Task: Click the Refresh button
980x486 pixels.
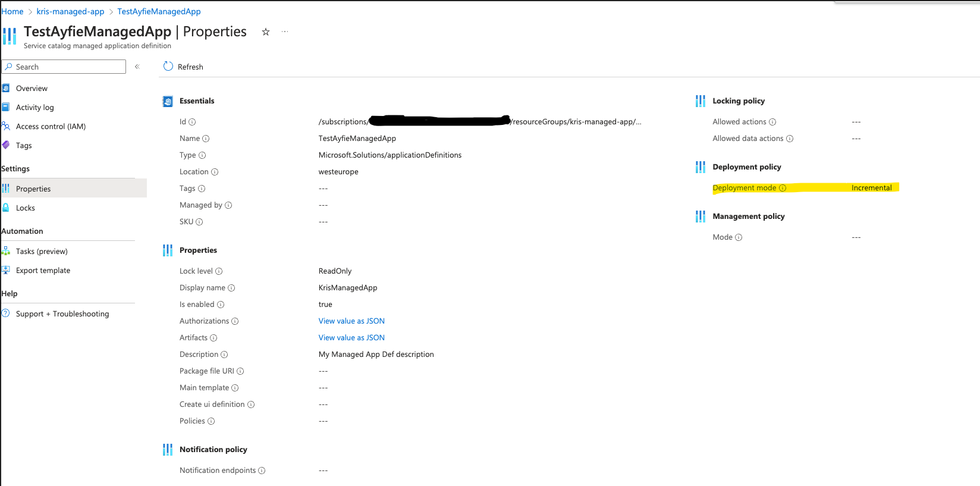Action: 183,67
